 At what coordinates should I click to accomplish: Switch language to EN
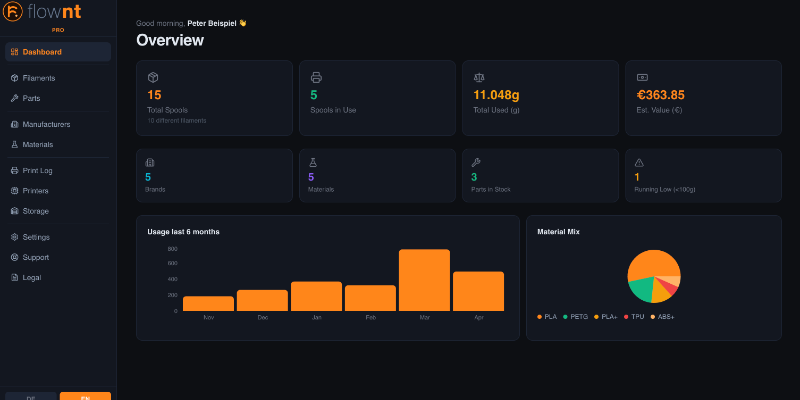[85, 396]
